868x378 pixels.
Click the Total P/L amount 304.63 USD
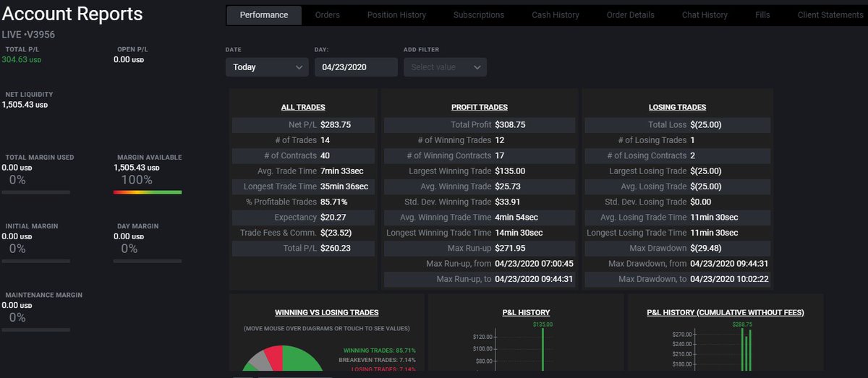click(22, 60)
